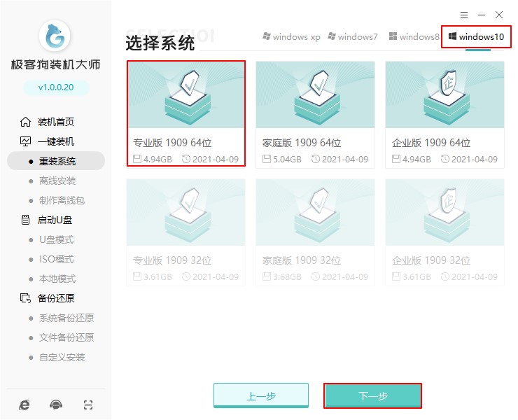Screen dimensions: 518x420
Task: Pick 企业版 1909 64位 system
Action: point(444,114)
